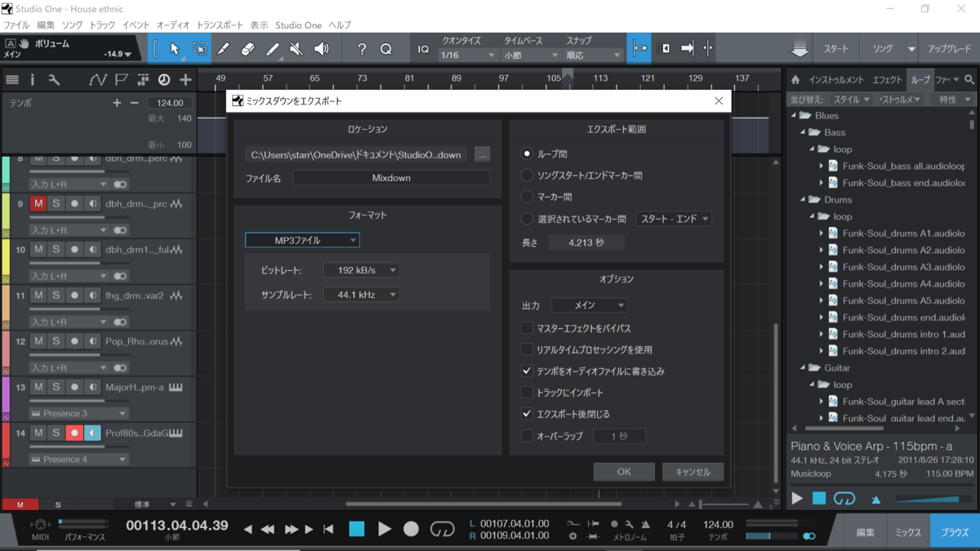Viewport: 980px width, 551px height.
Task: Open track list hamburger icon
Action: pyautogui.click(x=12, y=80)
